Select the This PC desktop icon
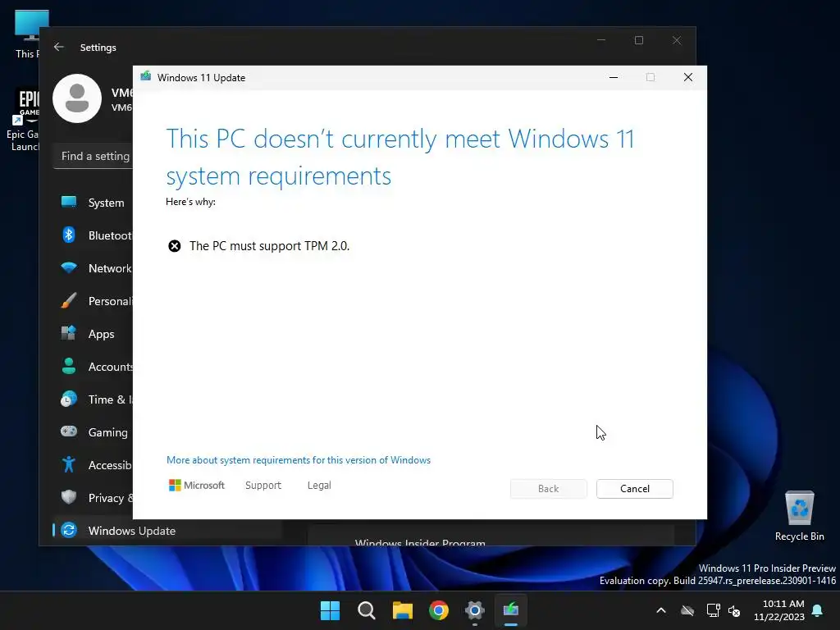This screenshot has width=840, height=630. (27, 34)
